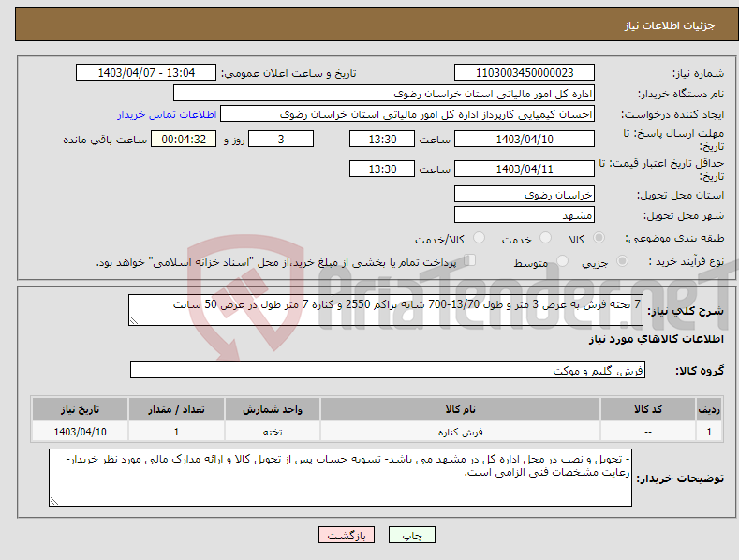Click the quantity cell showing 1

[x=176, y=432]
